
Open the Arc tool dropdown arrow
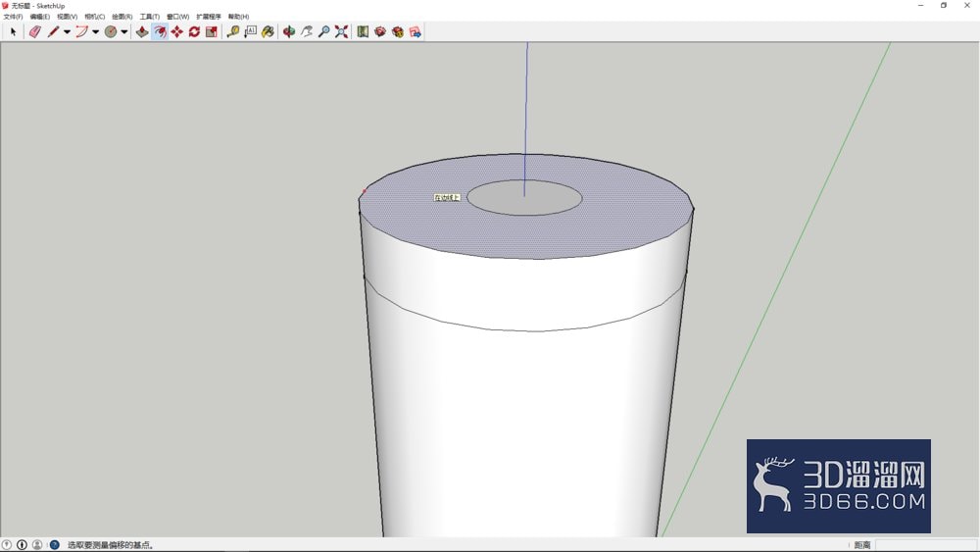click(96, 32)
